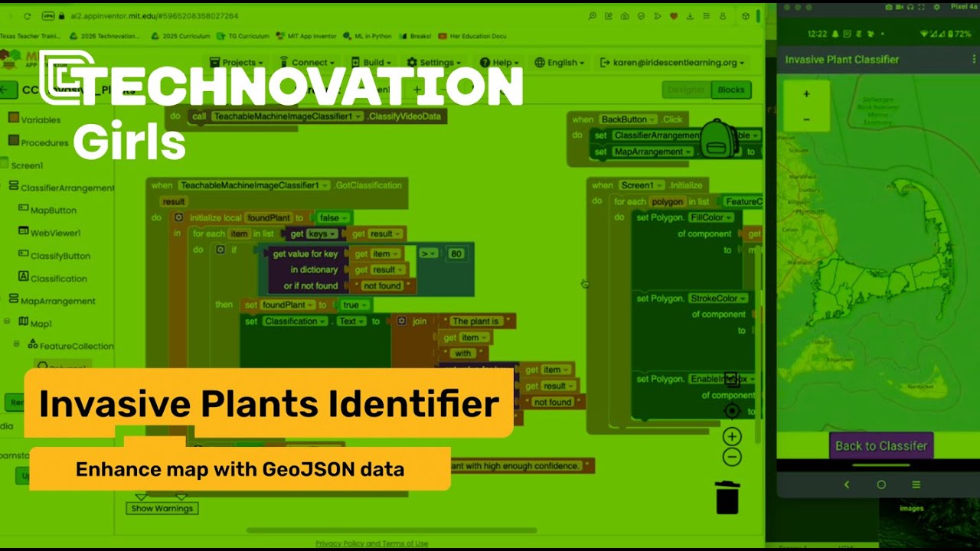Open Privacy Policy and Terms of Use link
The width and height of the screenshot is (980, 551).
[x=372, y=543]
